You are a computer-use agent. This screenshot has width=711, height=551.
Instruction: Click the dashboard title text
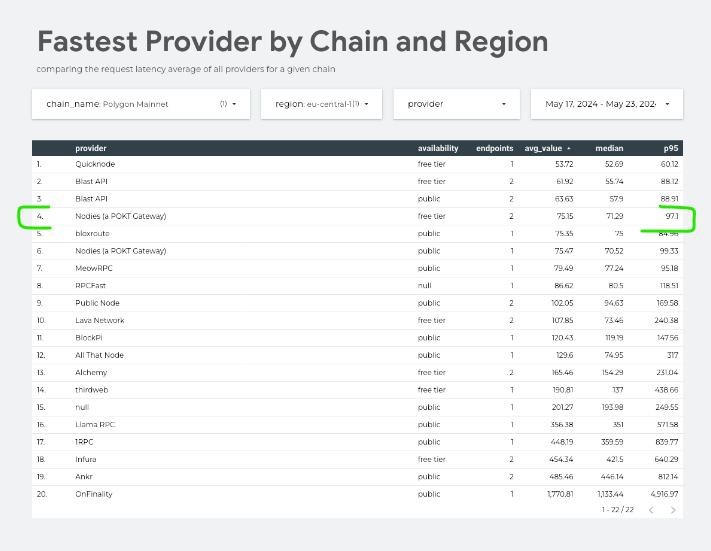[x=292, y=42]
